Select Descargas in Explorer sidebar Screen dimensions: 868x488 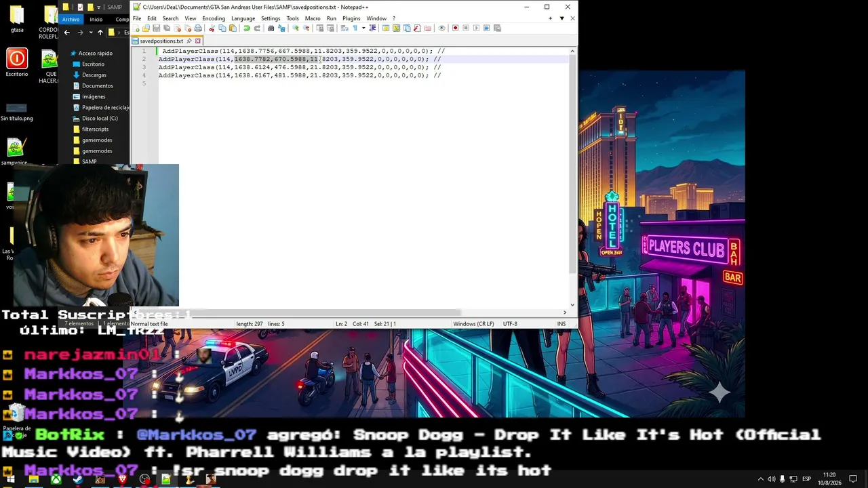pos(94,75)
